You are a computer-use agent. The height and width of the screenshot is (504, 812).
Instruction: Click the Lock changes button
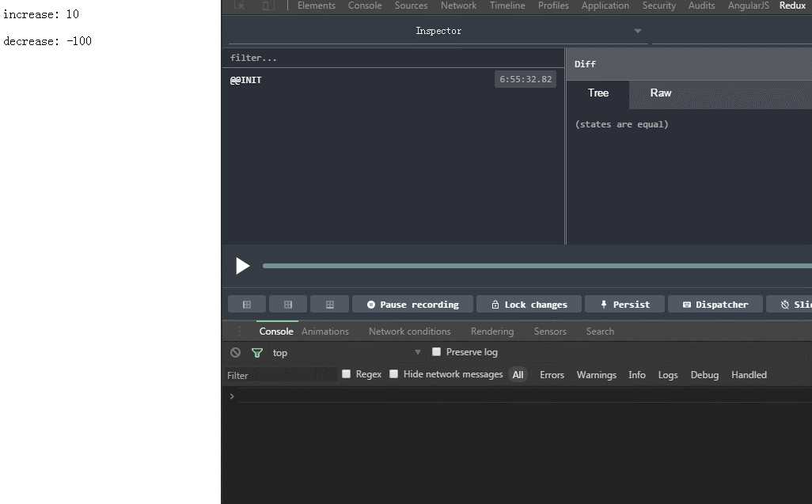tap(529, 305)
